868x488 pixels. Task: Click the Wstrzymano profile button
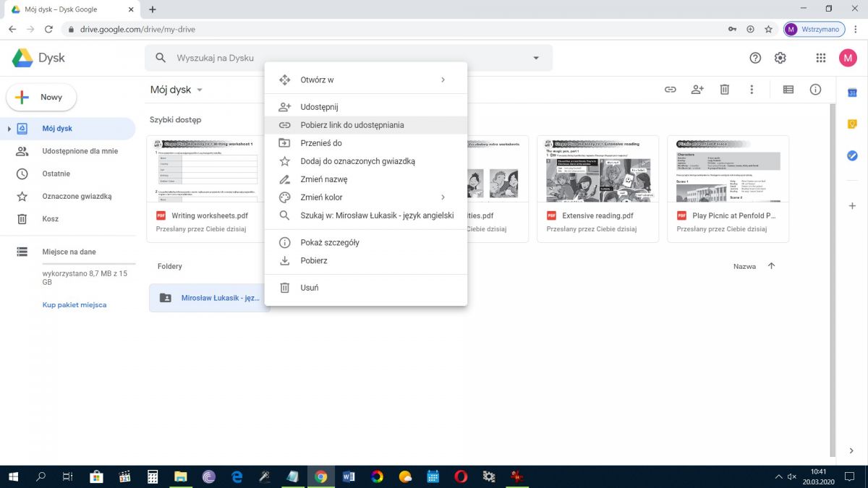(814, 30)
